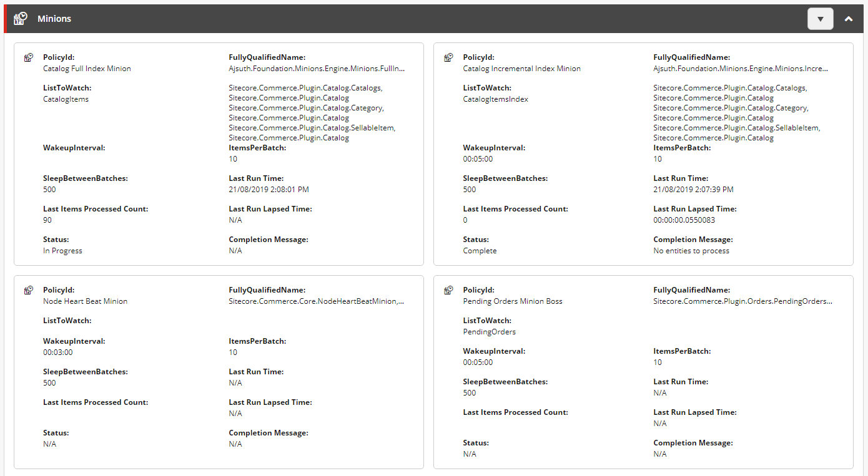Click the Minions header panel icon
The width and height of the screenshot is (868, 476).
tap(21, 19)
